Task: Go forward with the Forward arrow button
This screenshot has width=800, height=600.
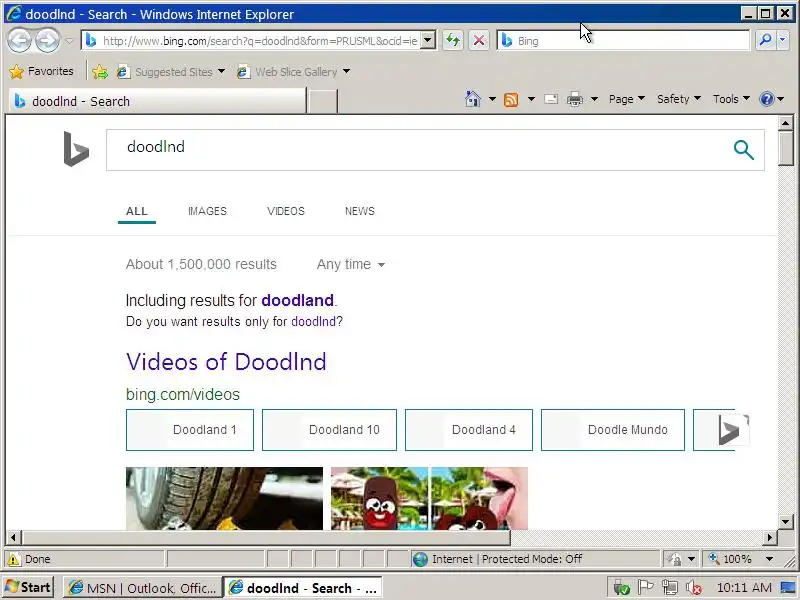Action: [x=47, y=40]
